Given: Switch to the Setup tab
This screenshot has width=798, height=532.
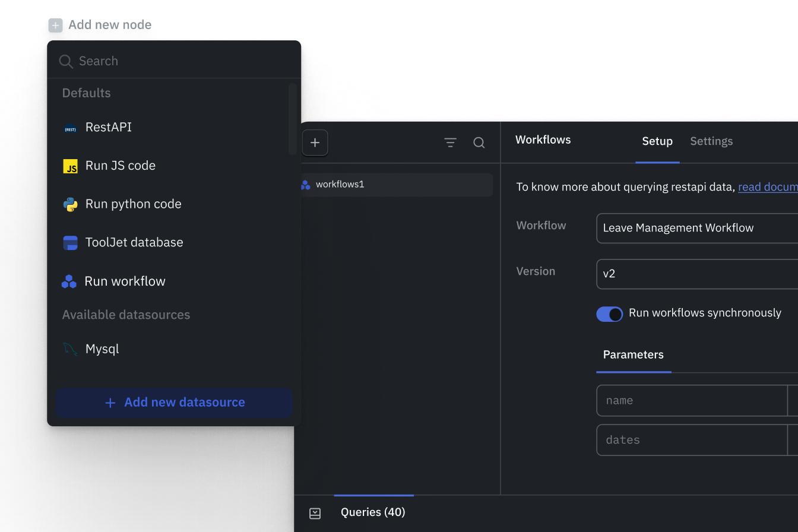Looking at the screenshot, I should click(x=657, y=141).
